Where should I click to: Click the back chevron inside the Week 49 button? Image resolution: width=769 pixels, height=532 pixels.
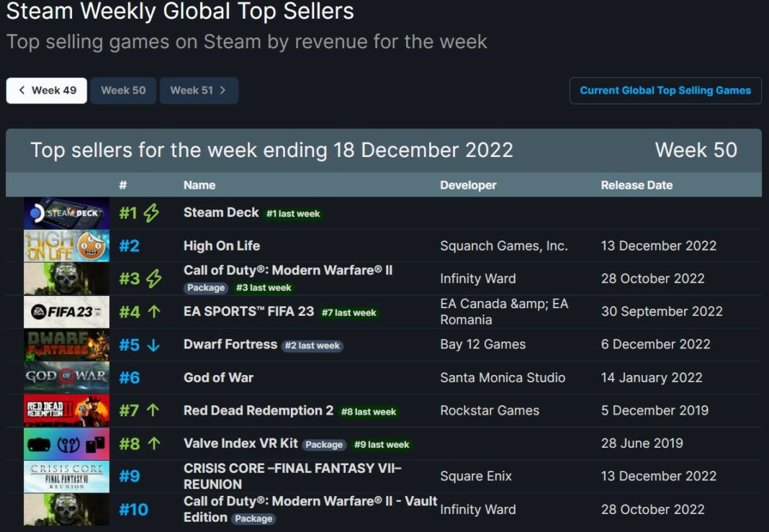[22, 90]
